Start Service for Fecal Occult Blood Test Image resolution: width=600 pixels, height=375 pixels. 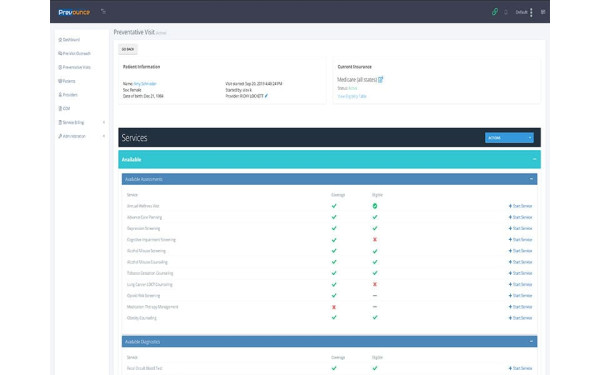pyautogui.click(x=520, y=368)
